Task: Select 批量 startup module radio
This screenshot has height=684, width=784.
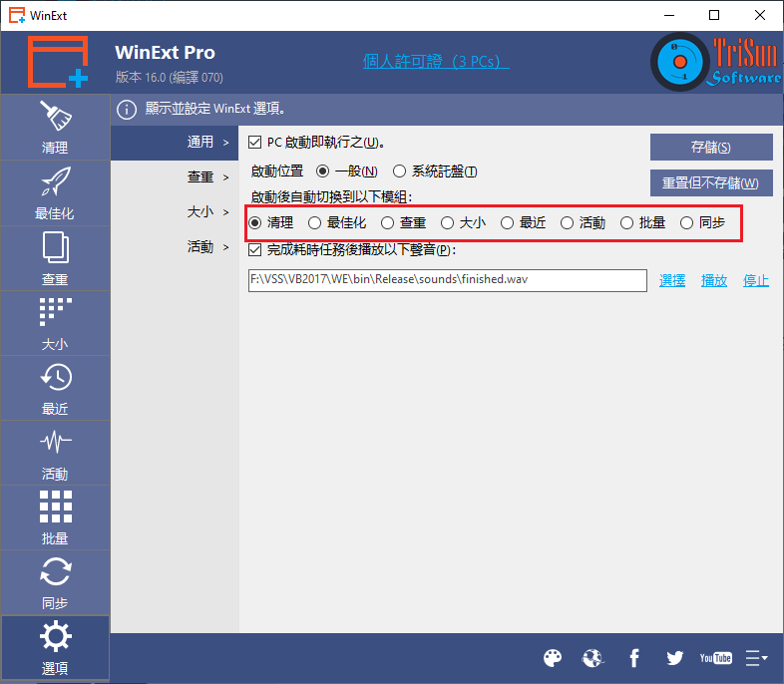Action: (626, 222)
